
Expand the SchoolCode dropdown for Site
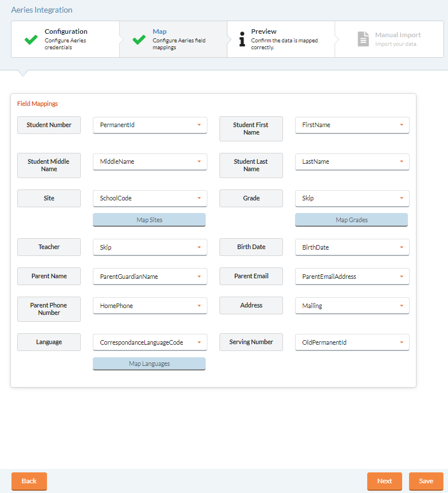[x=150, y=198]
